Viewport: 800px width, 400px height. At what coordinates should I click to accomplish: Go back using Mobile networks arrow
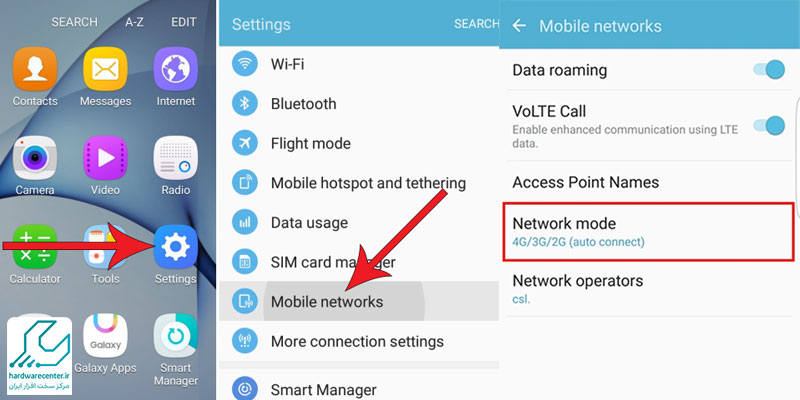(519, 26)
